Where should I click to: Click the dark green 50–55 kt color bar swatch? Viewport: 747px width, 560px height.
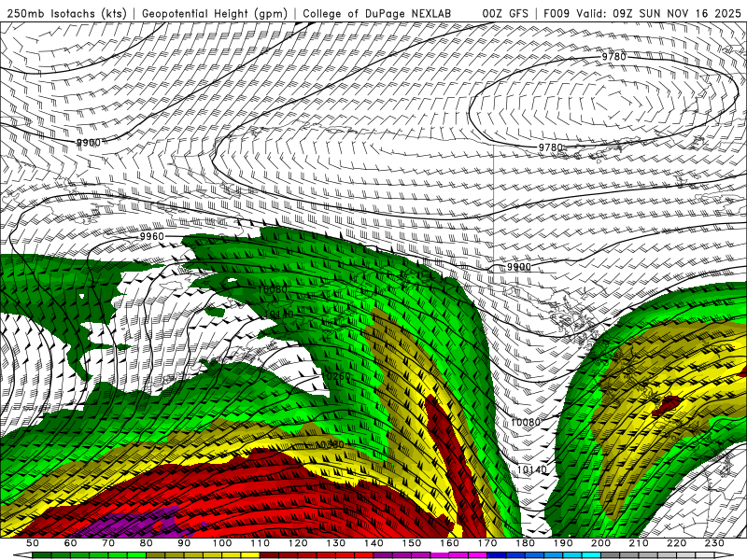coord(41,555)
